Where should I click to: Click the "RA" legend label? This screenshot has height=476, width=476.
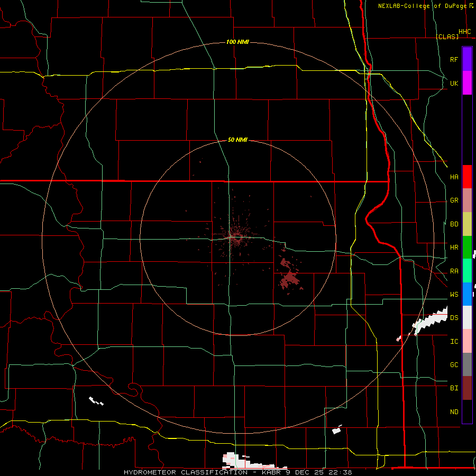454,271
